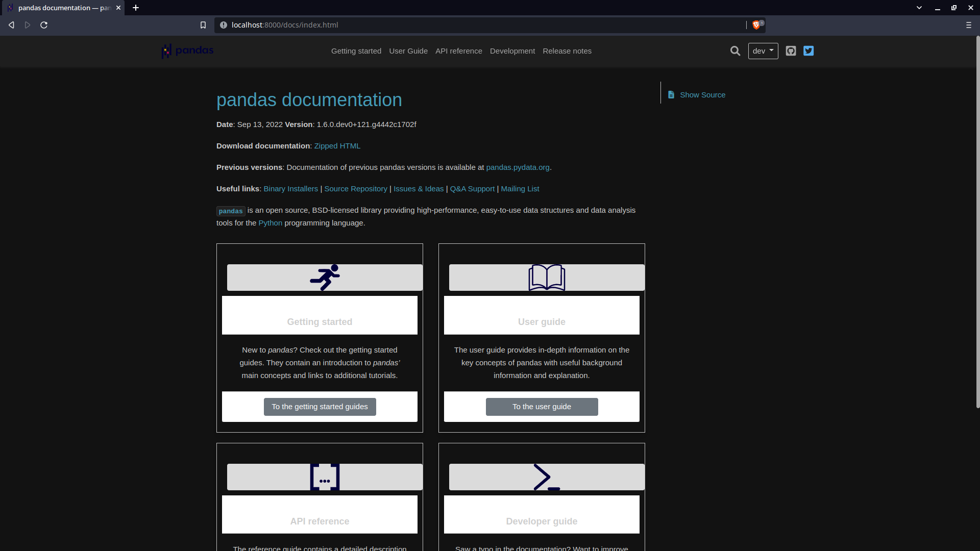
Task: Open the browser hamburger menu
Action: point(968,25)
